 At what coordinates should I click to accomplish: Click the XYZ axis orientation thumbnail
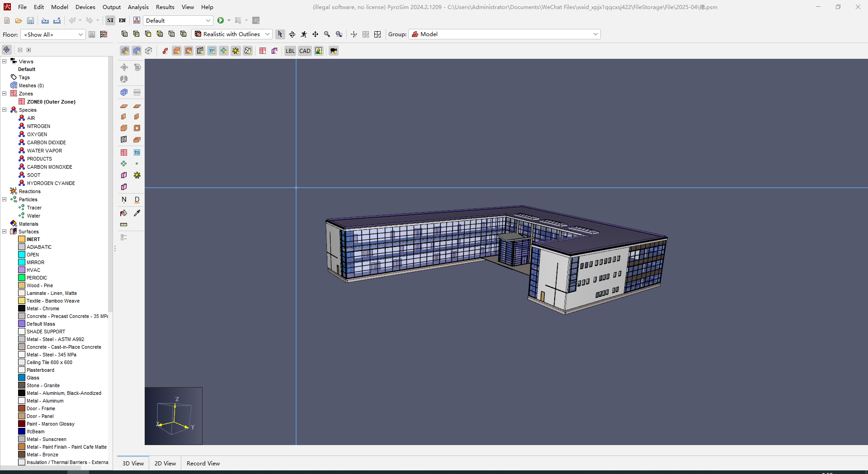[174, 416]
